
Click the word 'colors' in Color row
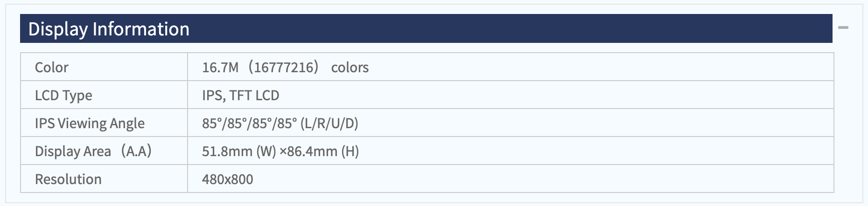[x=350, y=67]
